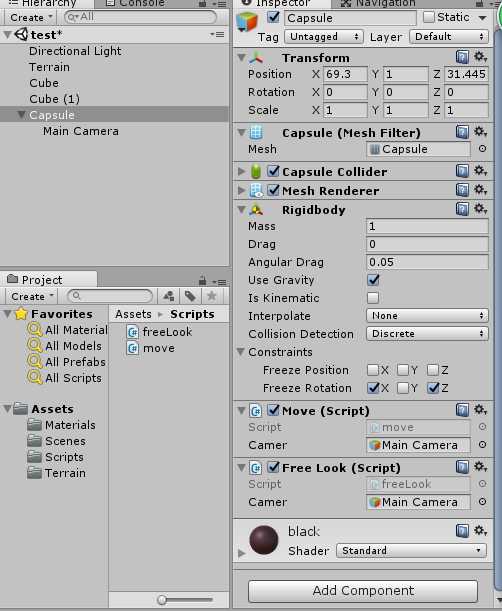Open Collision Detection dropdown
502x611 pixels.
[x=427, y=334]
